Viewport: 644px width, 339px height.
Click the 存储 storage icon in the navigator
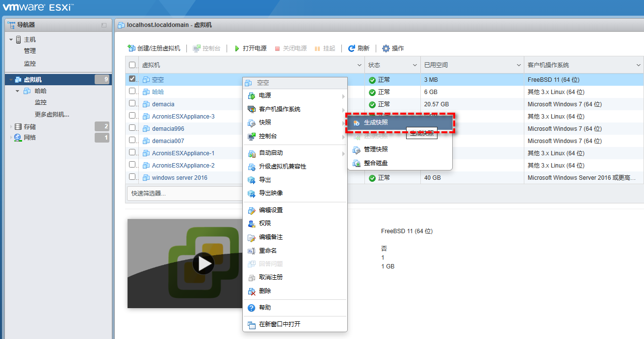18,126
